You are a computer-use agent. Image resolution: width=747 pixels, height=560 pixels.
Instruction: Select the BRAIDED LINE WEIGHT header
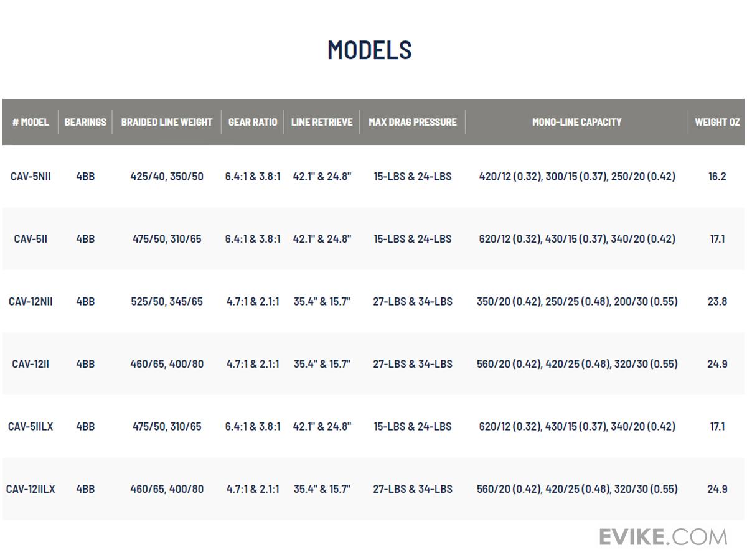pos(167,122)
